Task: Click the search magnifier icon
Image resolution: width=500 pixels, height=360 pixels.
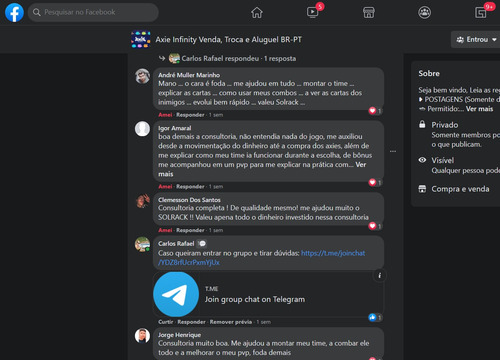Action: pos(37,13)
